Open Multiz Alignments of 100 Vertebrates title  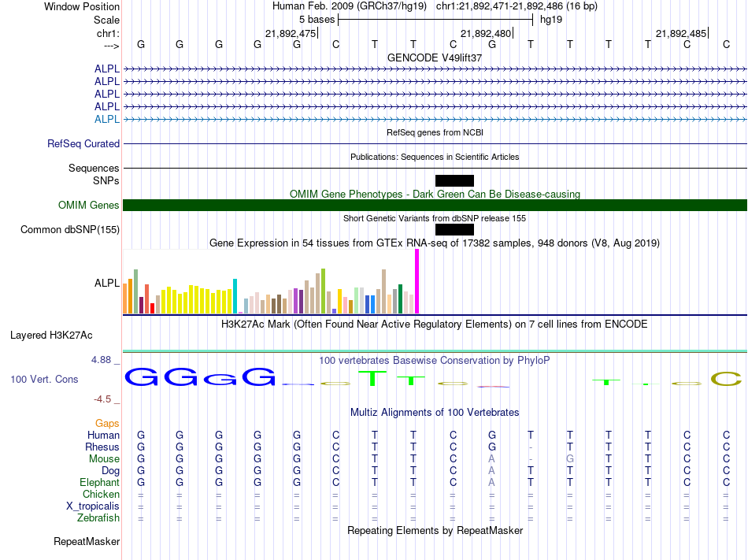coord(435,413)
